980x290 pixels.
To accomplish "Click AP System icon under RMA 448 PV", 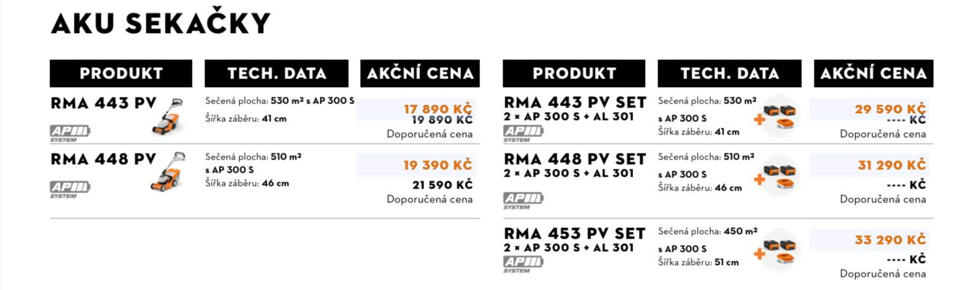I will tap(70, 188).
